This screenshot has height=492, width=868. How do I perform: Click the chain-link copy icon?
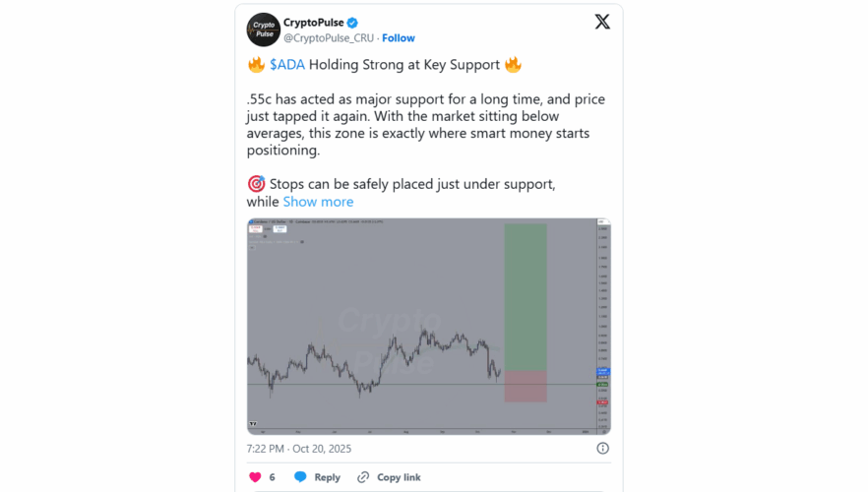tap(363, 477)
